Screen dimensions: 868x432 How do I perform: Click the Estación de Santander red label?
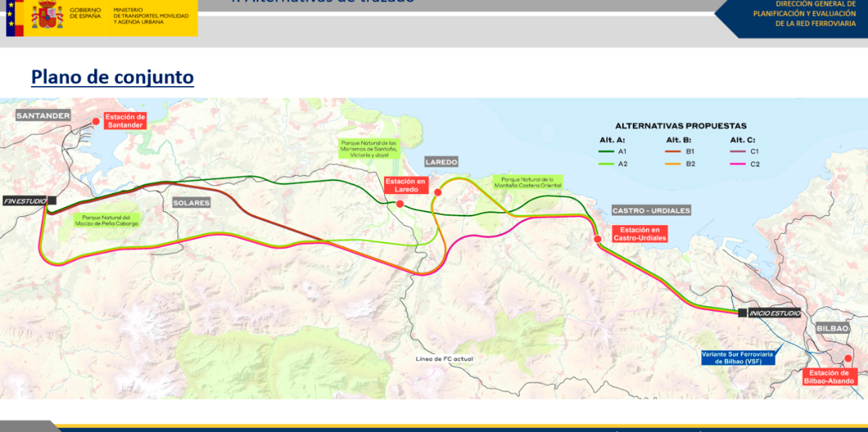pos(125,121)
